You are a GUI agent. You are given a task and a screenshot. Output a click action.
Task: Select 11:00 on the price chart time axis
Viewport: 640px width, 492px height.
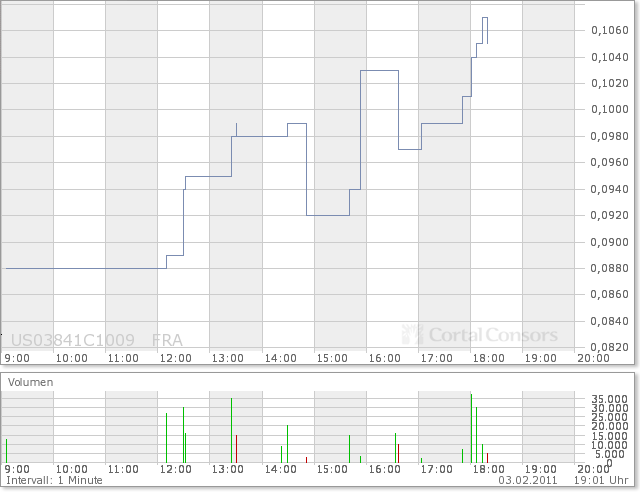(x=123, y=358)
